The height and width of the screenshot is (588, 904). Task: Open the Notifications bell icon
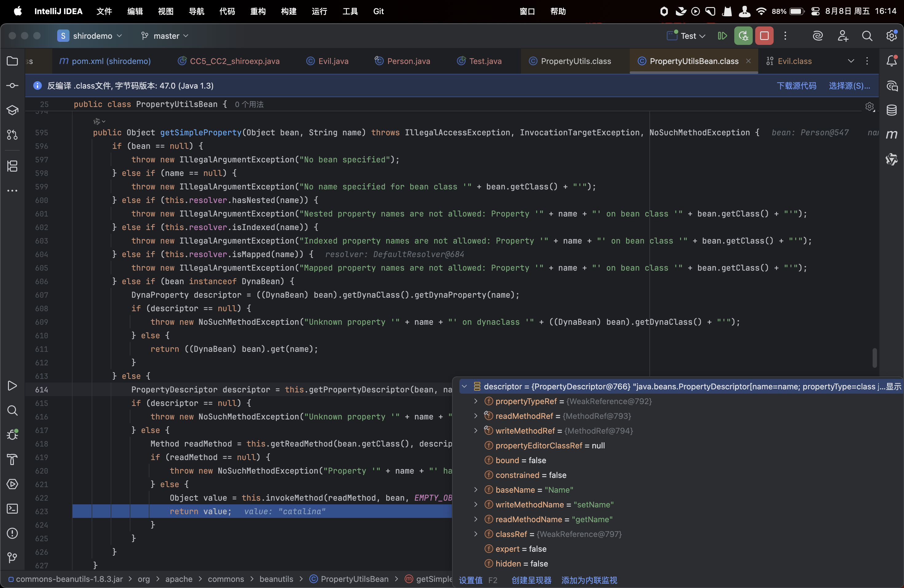pos(891,61)
